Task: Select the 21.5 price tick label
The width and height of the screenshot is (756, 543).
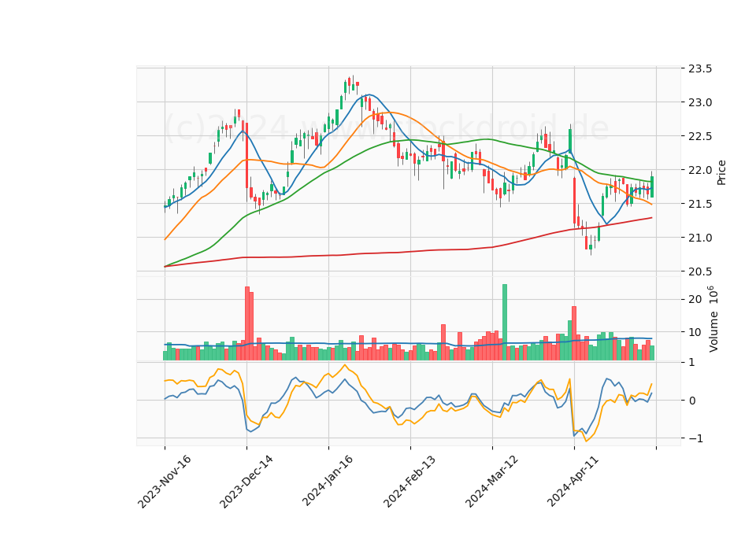Action: pyautogui.click(x=699, y=204)
